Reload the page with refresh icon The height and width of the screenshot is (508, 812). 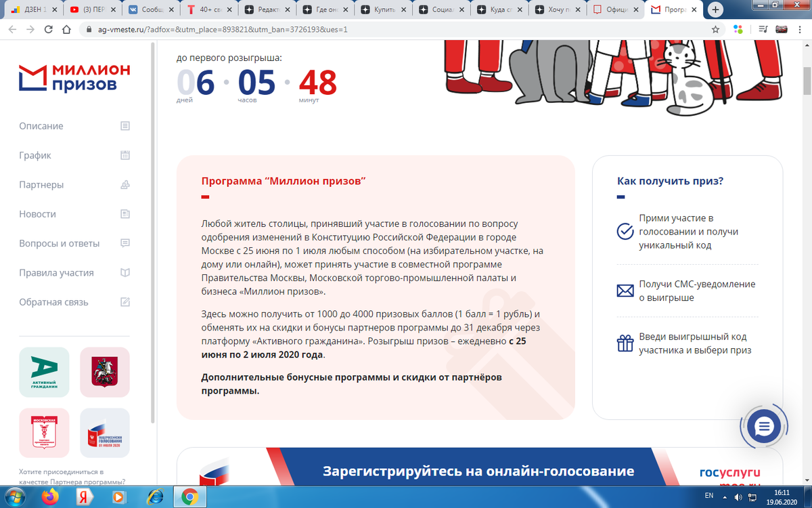pyautogui.click(x=48, y=30)
